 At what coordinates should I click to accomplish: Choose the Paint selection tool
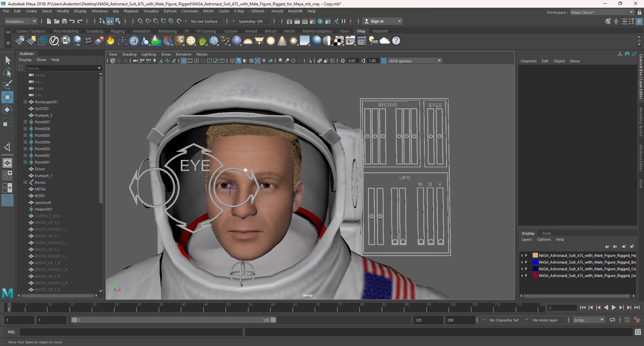7,84
